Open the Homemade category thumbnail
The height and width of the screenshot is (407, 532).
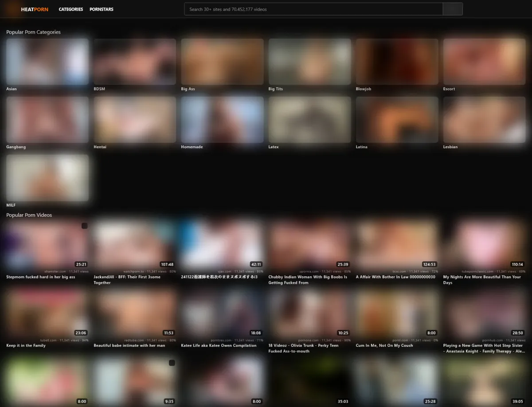222,120
